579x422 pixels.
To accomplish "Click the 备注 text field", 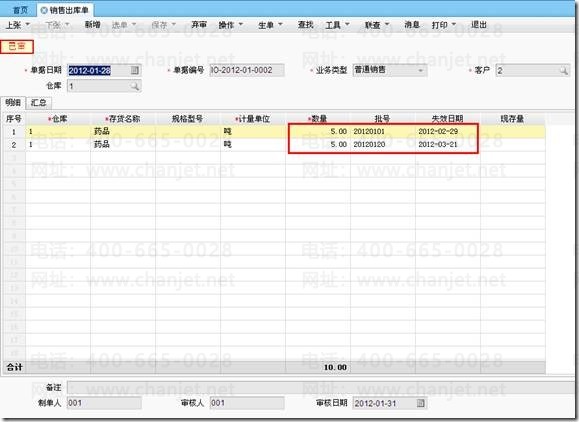I will point(321,388).
